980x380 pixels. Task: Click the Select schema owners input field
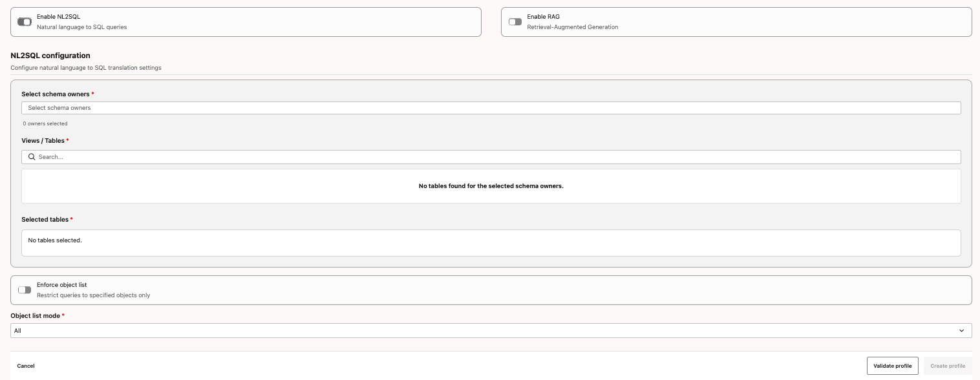point(490,107)
